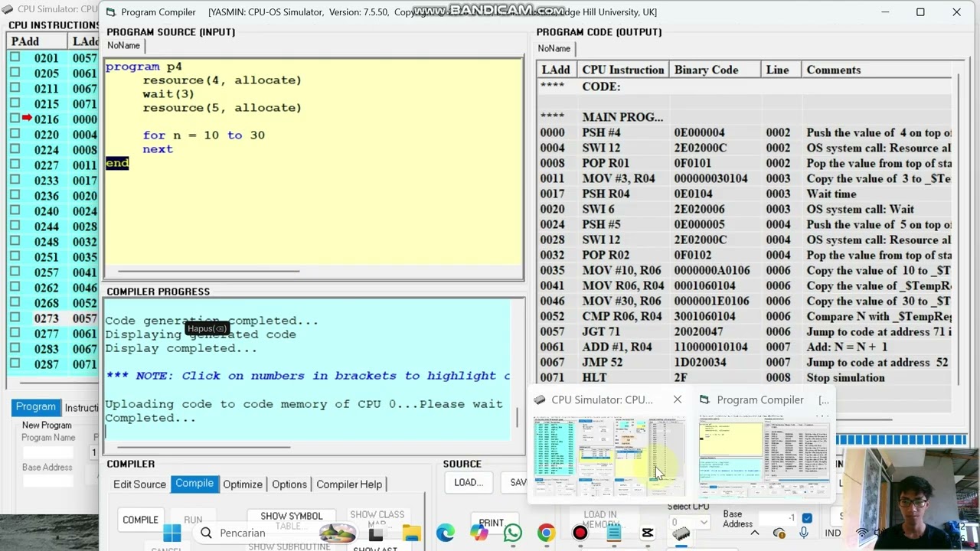This screenshot has height=551, width=980.
Task: Close the CPU Simulator taskbar preview
Action: coord(677,399)
